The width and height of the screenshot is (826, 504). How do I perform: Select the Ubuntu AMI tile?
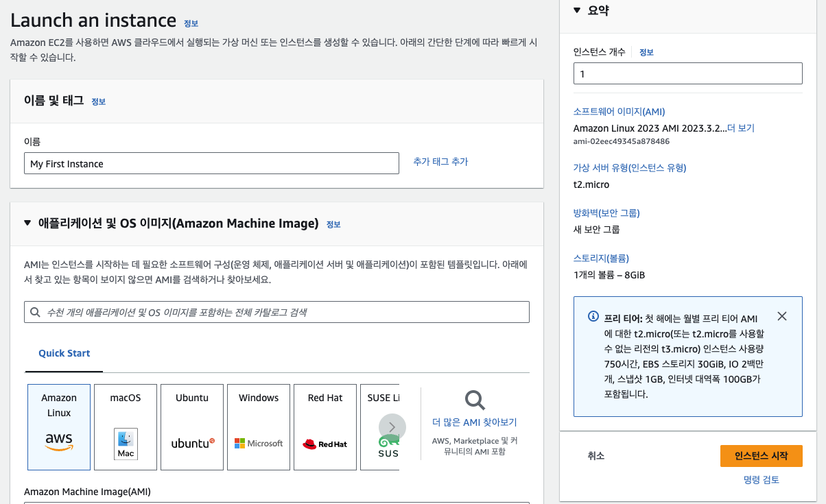click(192, 427)
